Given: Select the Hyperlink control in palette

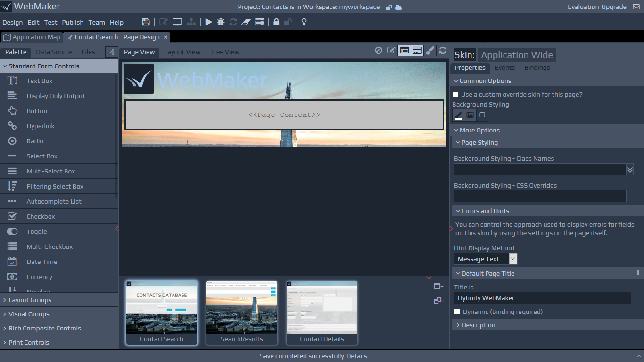Looking at the screenshot, I should coord(59,126).
